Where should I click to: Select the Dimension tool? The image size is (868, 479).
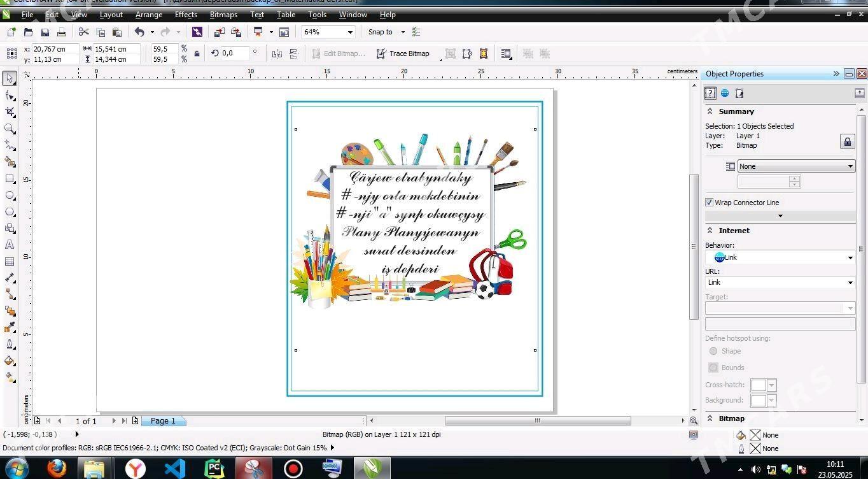[10, 278]
